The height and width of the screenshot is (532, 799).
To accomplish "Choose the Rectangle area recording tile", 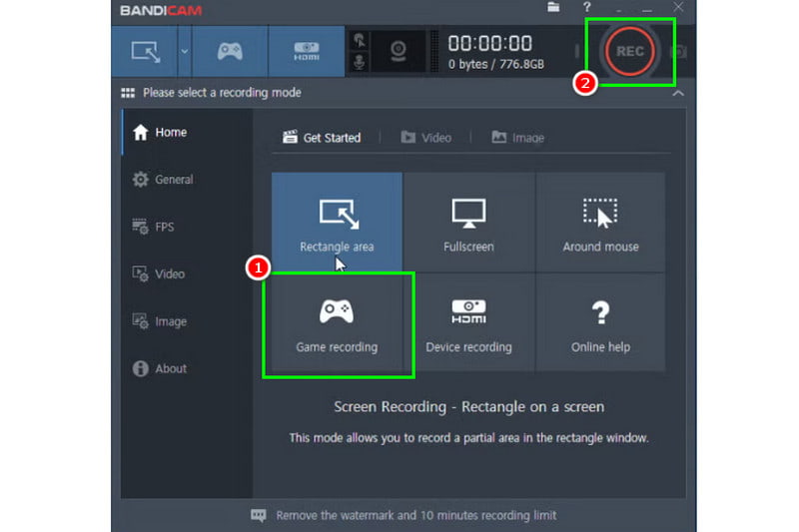I will [x=337, y=222].
